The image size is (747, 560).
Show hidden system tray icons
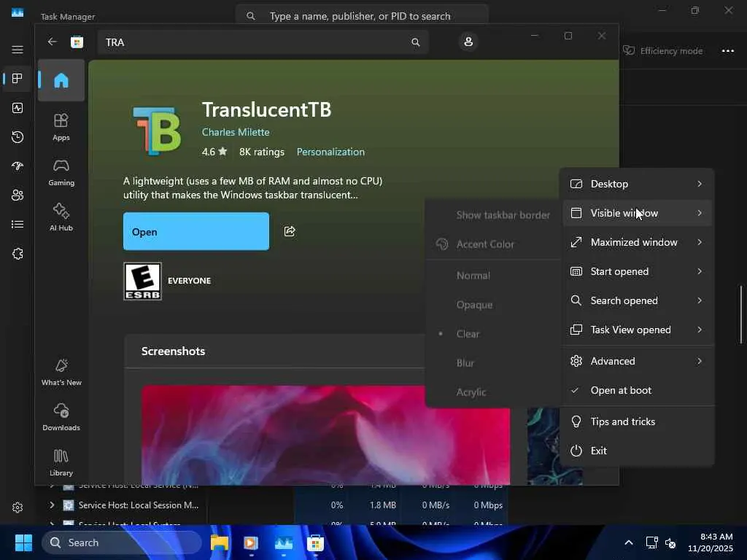629,542
